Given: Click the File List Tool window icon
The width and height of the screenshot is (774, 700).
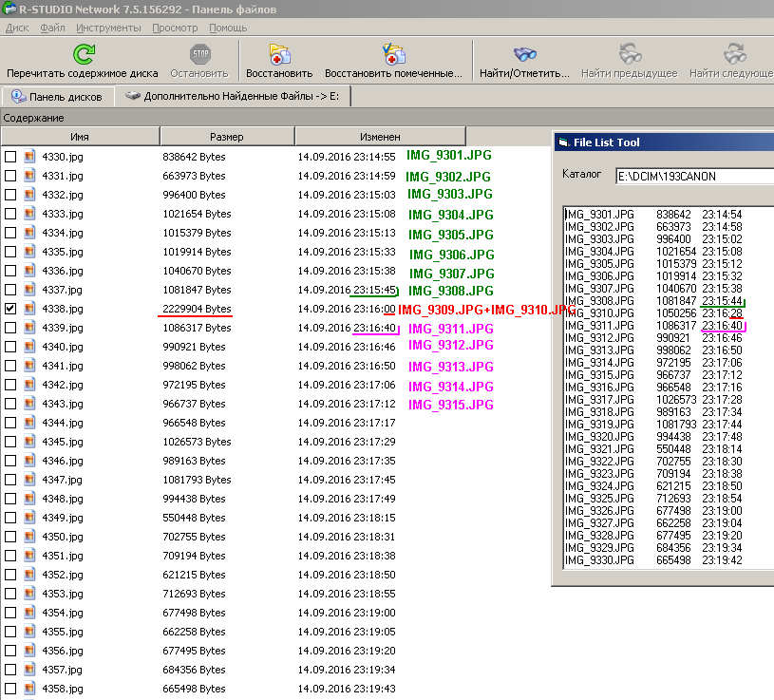Looking at the screenshot, I should 563,142.
